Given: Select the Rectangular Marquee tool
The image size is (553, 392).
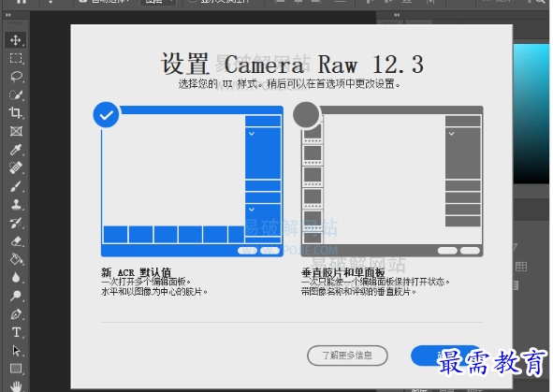Looking at the screenshot, I should coord(16,58).
